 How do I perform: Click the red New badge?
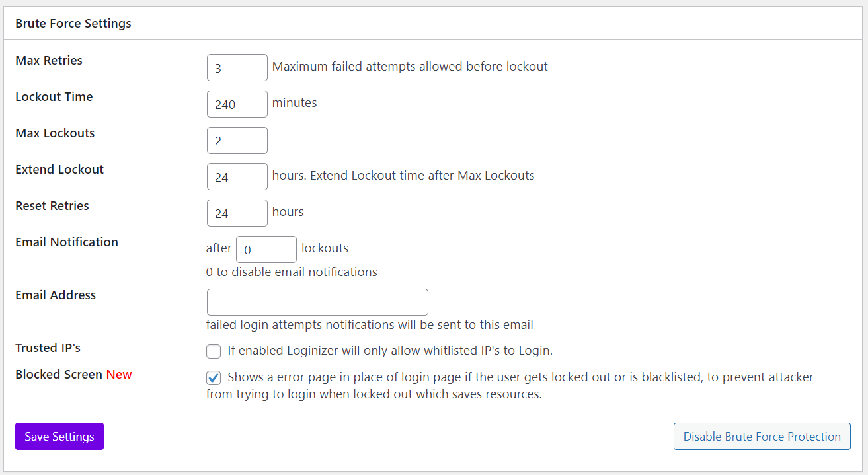pyautogui.click(x=119, y=375)
